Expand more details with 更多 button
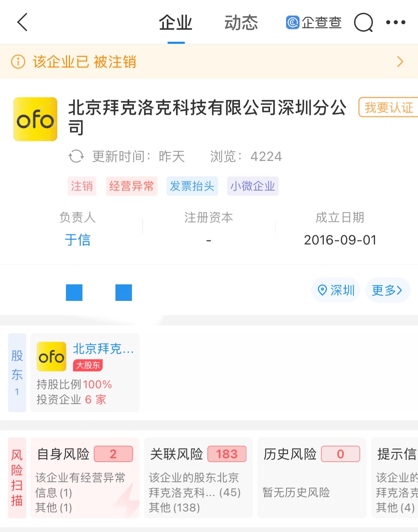This screenshot has width=418, height=532. [387, 290]
